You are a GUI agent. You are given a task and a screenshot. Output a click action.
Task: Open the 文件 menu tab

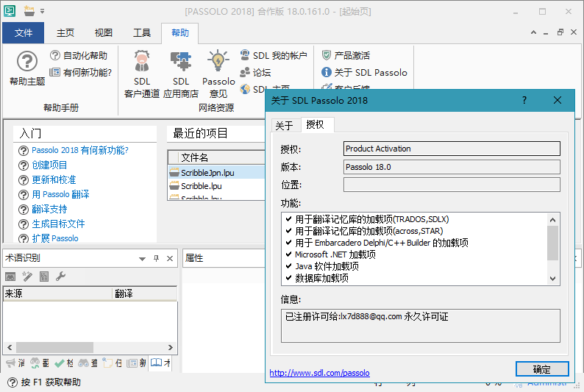point(24,33)
